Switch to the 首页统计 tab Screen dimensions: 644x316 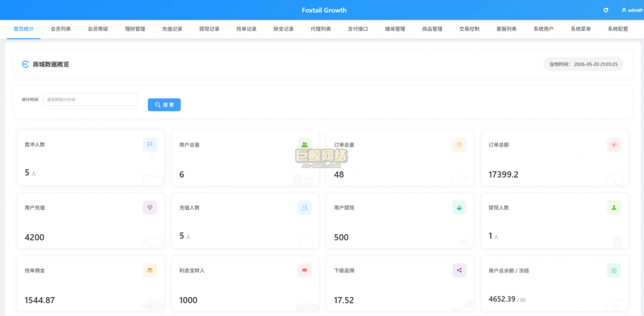tap(23, 29)
